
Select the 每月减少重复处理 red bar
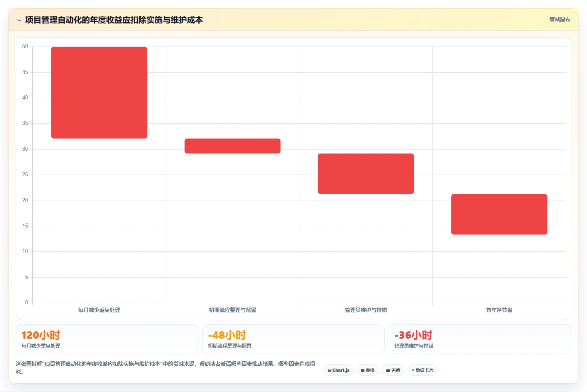[99, 93]
